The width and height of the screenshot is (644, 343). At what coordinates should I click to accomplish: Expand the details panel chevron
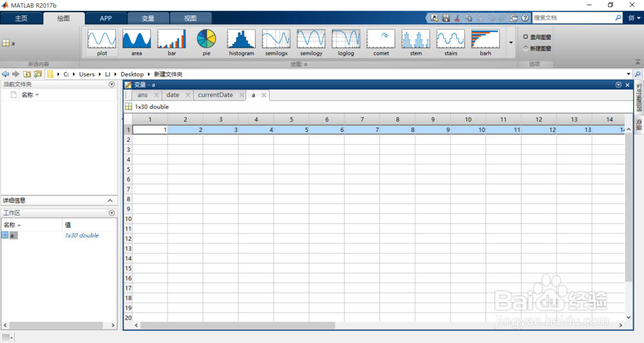tap(110, 201)
